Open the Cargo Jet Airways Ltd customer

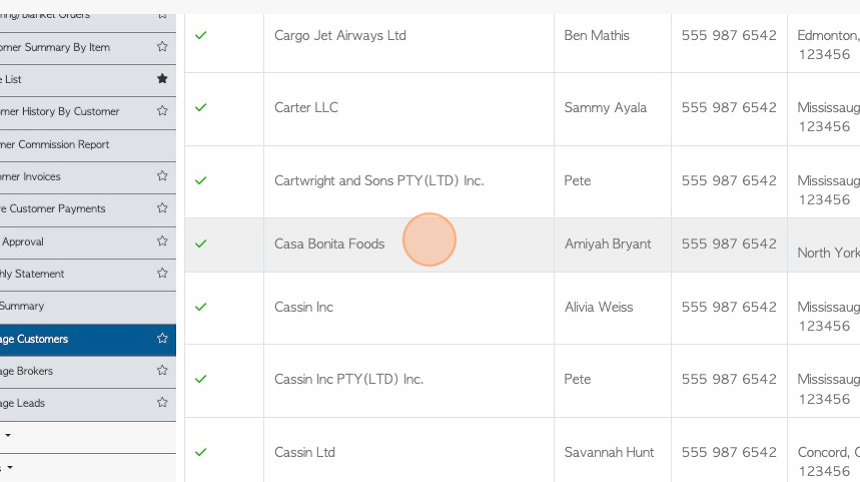[340, 36]
